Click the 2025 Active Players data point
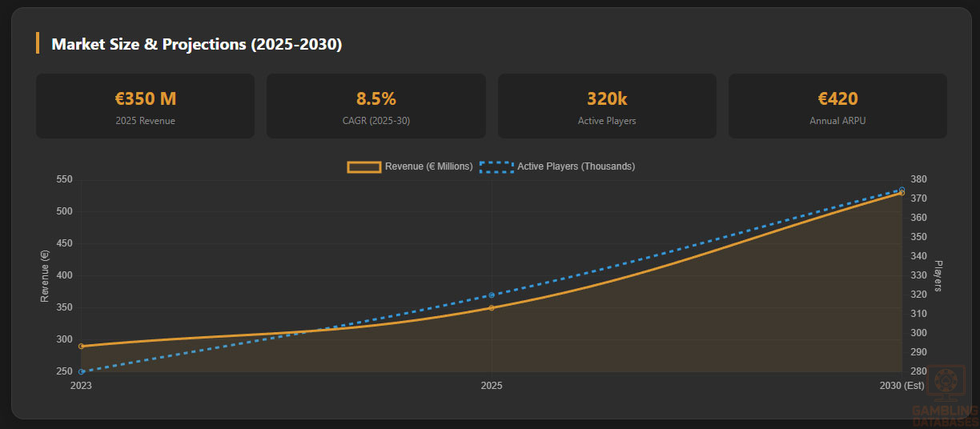 [492, 295]
